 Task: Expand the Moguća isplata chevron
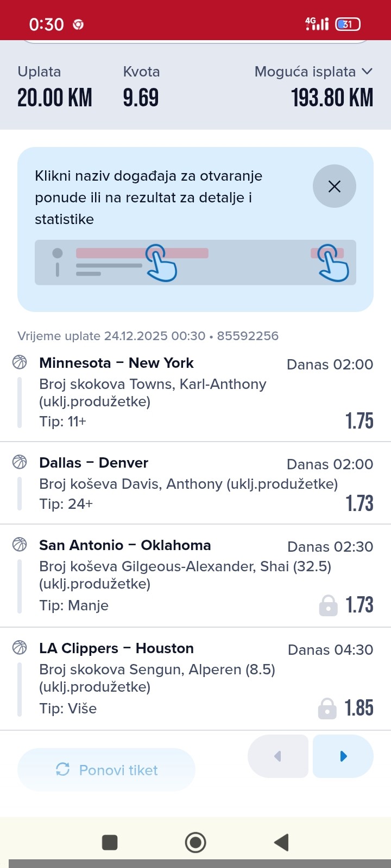coord(367,72)
